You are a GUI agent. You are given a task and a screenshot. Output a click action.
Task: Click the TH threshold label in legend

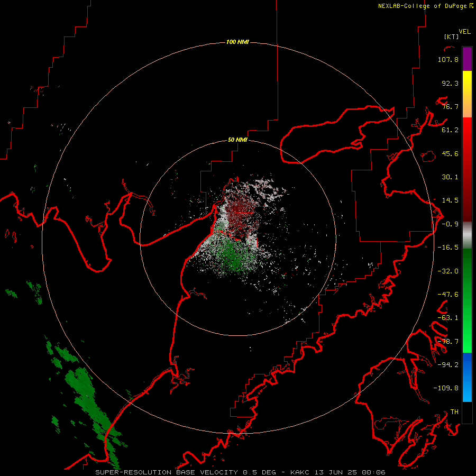pyautogui.click(x=454, y=412)
